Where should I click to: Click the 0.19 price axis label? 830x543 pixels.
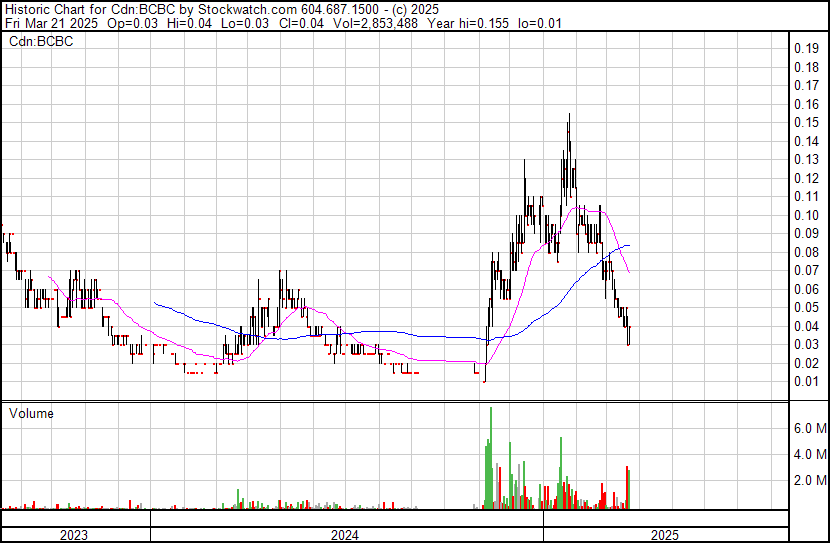(x=806, y=48)
